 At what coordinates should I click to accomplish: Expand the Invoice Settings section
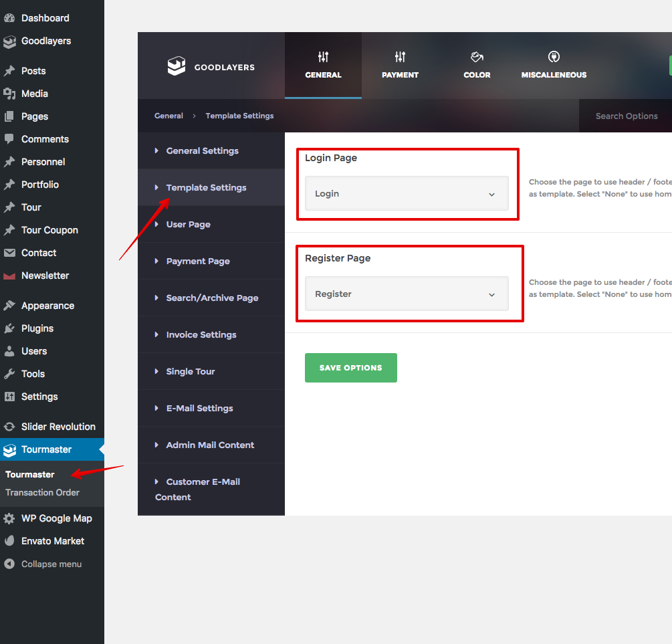(x=201, y=335)
